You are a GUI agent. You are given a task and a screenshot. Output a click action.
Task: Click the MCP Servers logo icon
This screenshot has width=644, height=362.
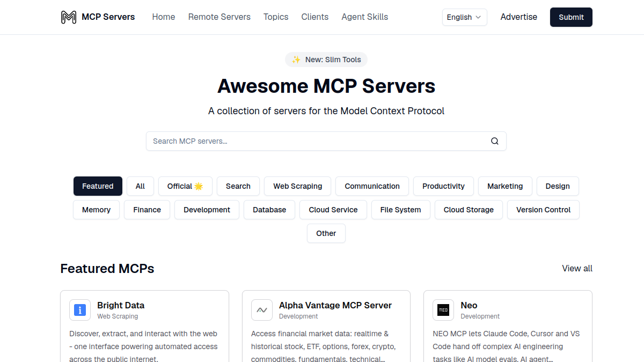(68, 17)
